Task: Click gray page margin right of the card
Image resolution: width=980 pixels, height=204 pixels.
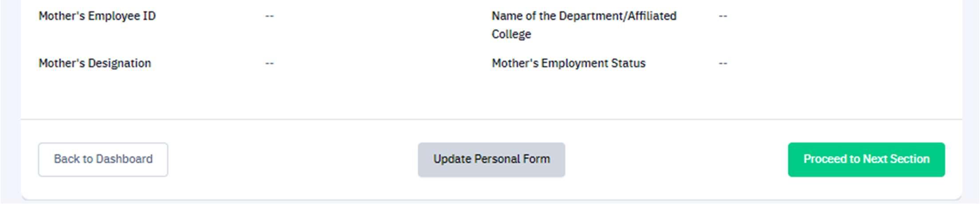Action: point(971,102)
